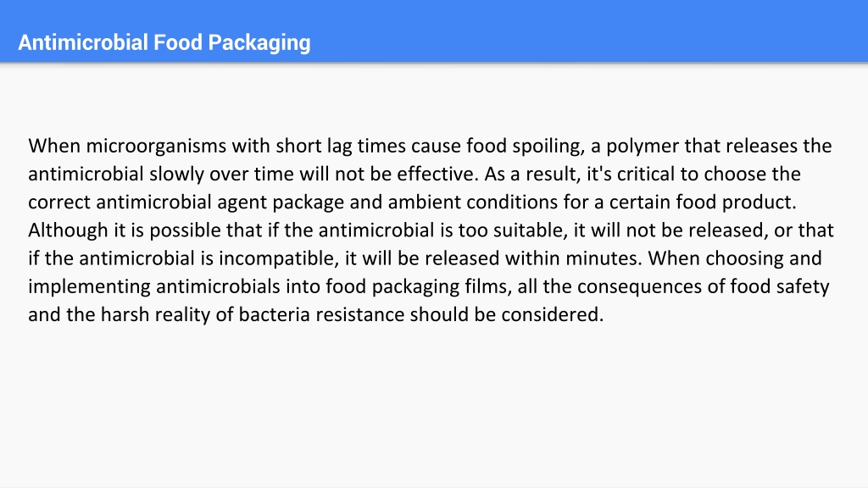Screen dimensions: 868x488
Task: Click the "Antimicrobial Food Packaging" slide title
Action: (x=164, y=42)
